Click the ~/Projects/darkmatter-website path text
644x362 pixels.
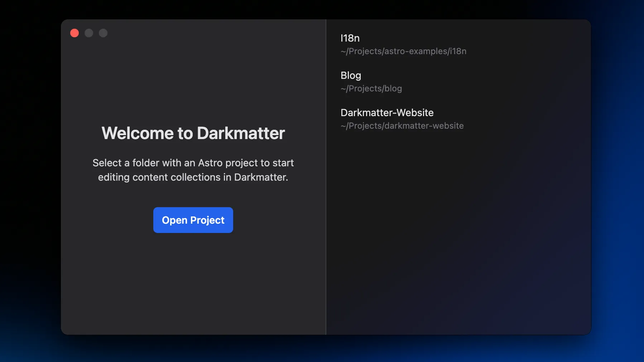tap(402, 126)
